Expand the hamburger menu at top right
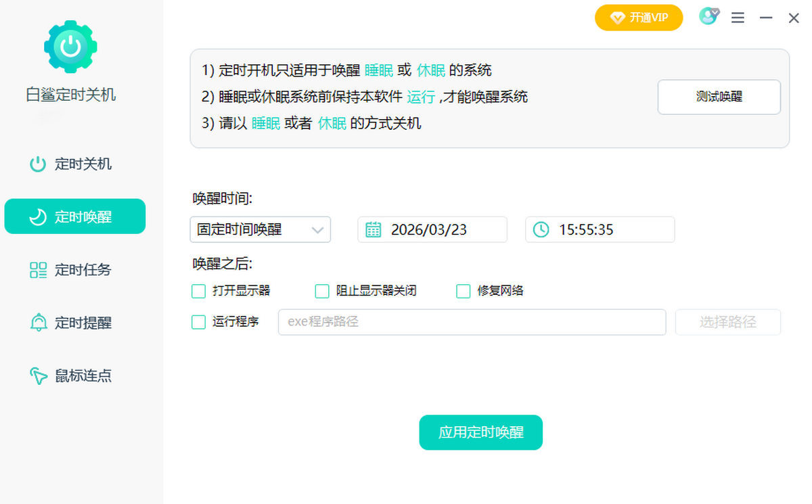 (x=738, y=18)
